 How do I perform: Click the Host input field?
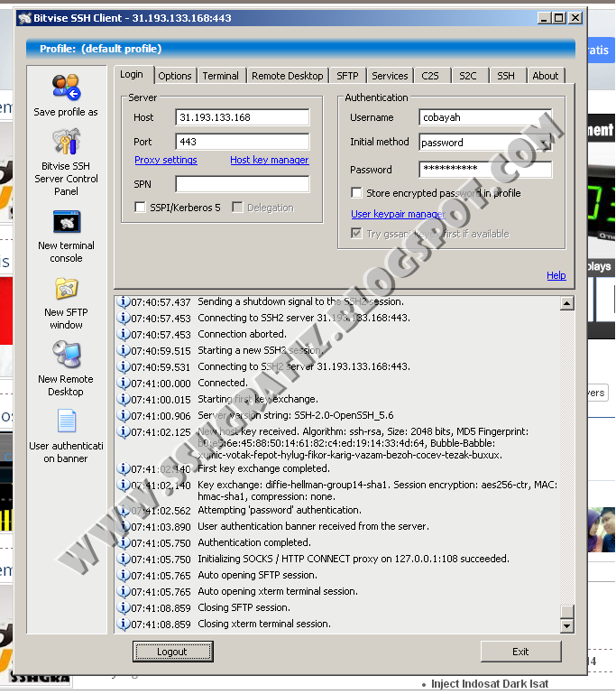tap(243, 117)
